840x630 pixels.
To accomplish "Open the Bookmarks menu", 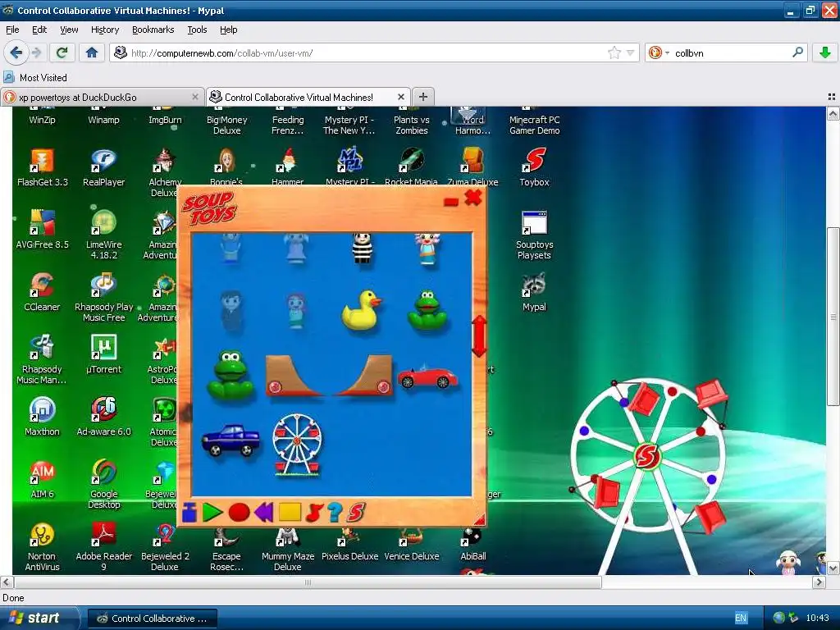I will pos(153,30).
